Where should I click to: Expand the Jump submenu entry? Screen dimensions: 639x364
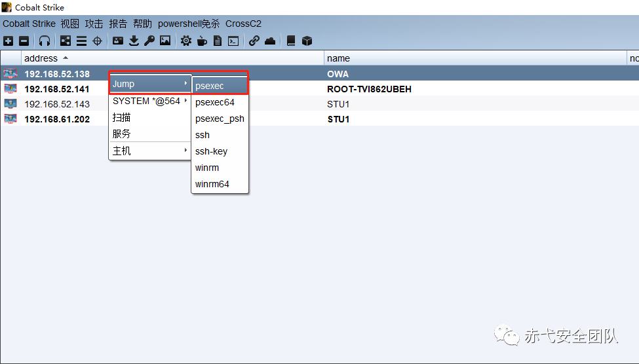coord(150,84)
